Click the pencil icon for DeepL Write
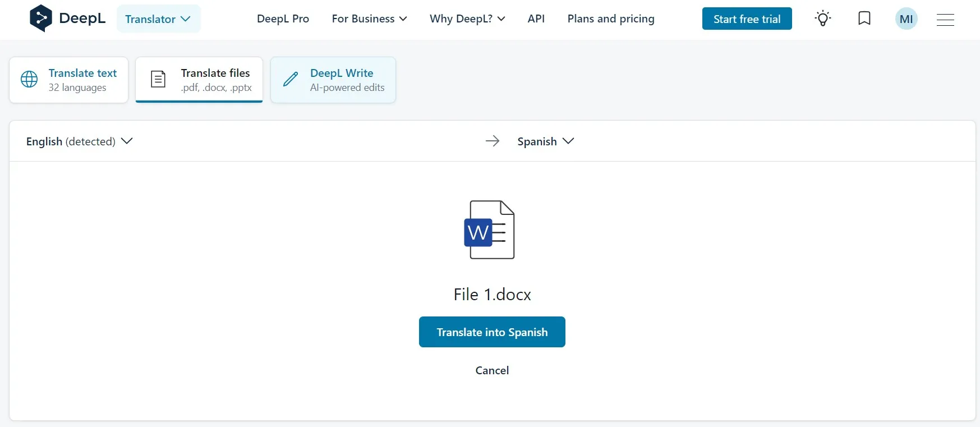The image size is (980, 427). [291, 79]
